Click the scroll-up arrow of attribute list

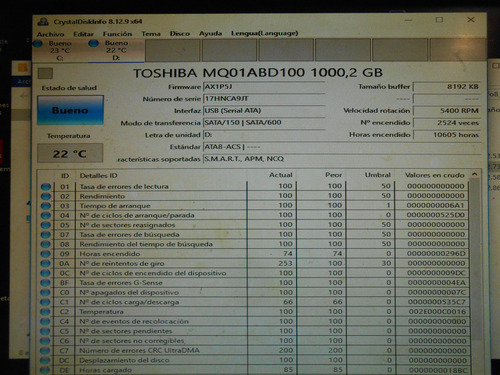click(475, 174)
